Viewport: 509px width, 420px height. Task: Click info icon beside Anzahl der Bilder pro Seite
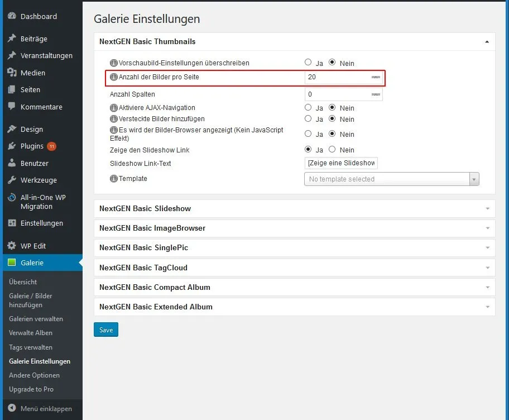(x=114, y=77)
